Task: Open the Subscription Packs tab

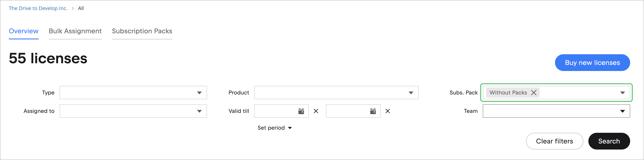Action: [142, 31]
